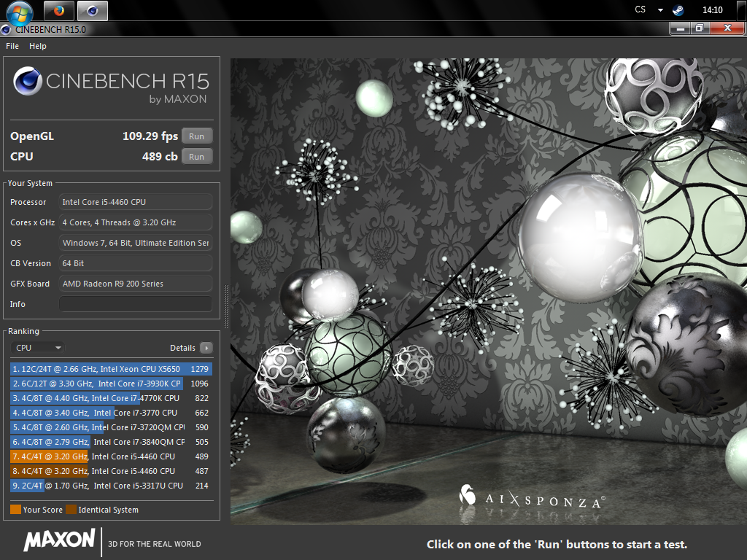Click the CPU 489 cb value
Image resolution: width=747 pixels, height=560 pixels.
(x=160, y=157)
